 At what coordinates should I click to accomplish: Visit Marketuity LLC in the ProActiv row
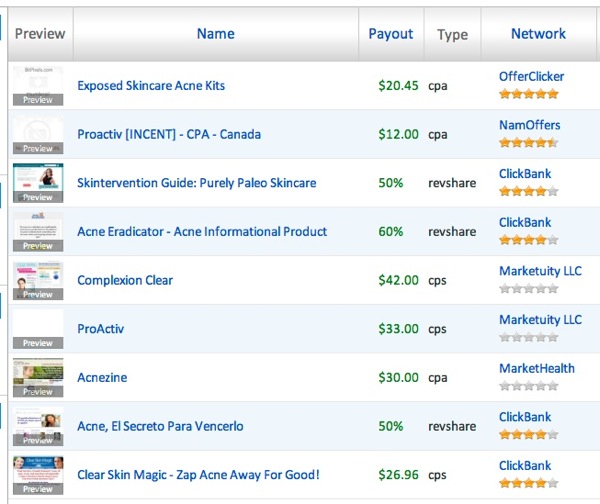(x=540, y=320)
